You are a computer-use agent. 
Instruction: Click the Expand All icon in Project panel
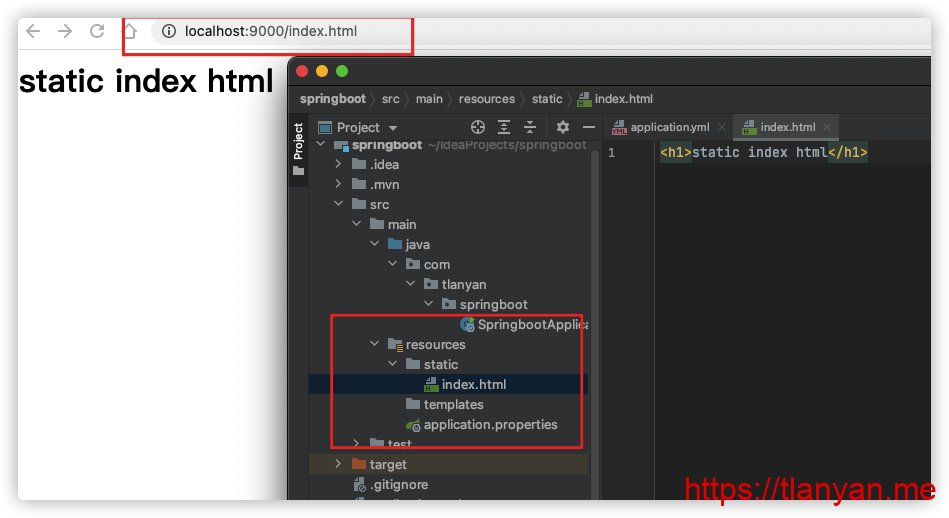[504, 127]
